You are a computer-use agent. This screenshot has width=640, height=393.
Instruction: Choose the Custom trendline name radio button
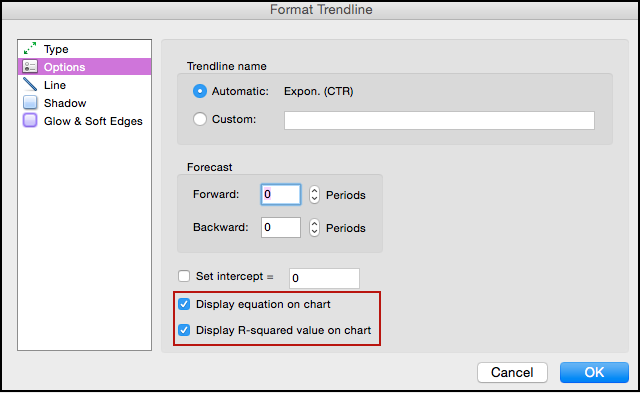point(200,119)
